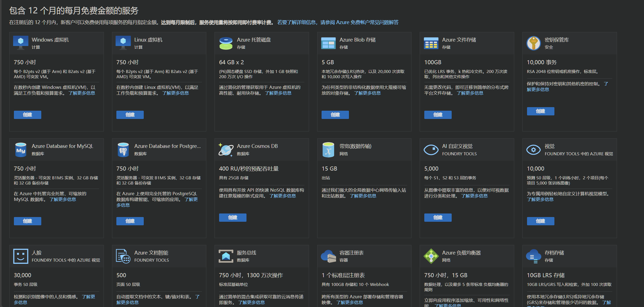644x307 pixels.
Task: Click the Azure Blob 存储 icon
Action: [x=328, y=43]
